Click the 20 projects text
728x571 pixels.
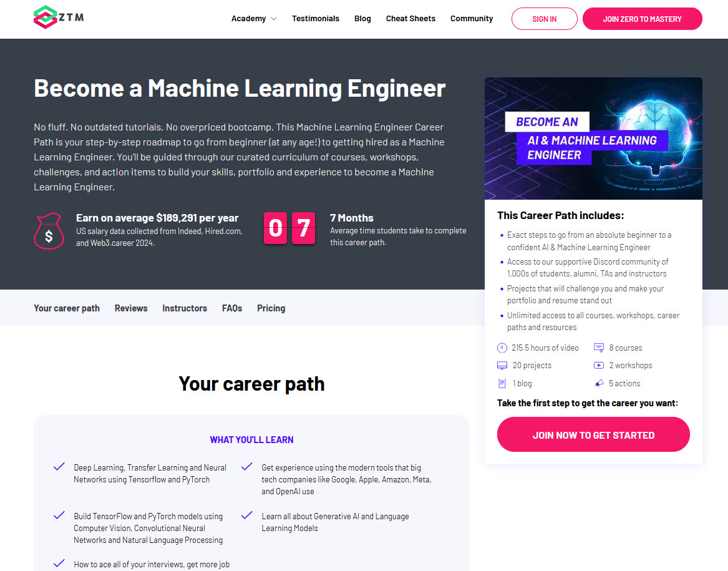[532, 365]
